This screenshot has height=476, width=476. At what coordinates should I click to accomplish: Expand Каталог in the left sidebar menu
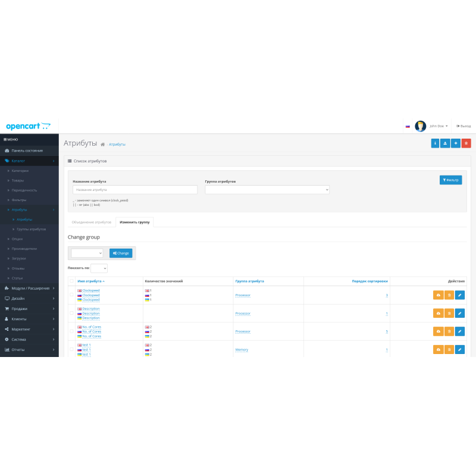(18, 160)
